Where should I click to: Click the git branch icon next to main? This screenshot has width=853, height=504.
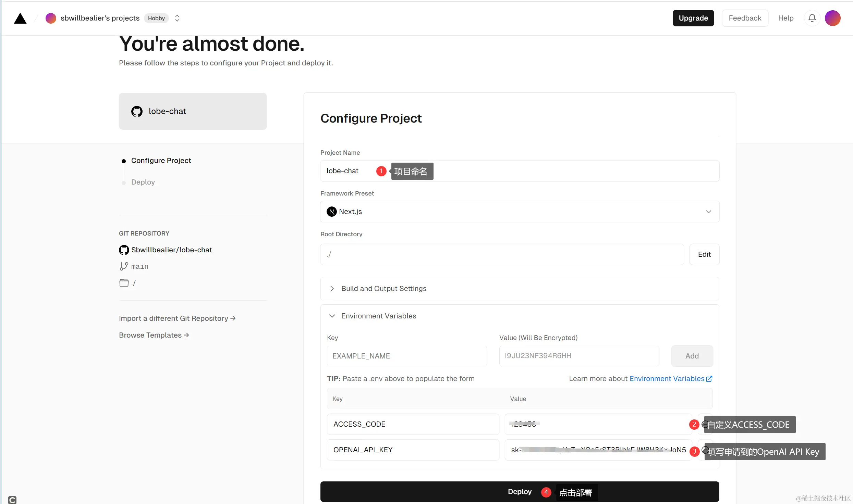[123, 266]
